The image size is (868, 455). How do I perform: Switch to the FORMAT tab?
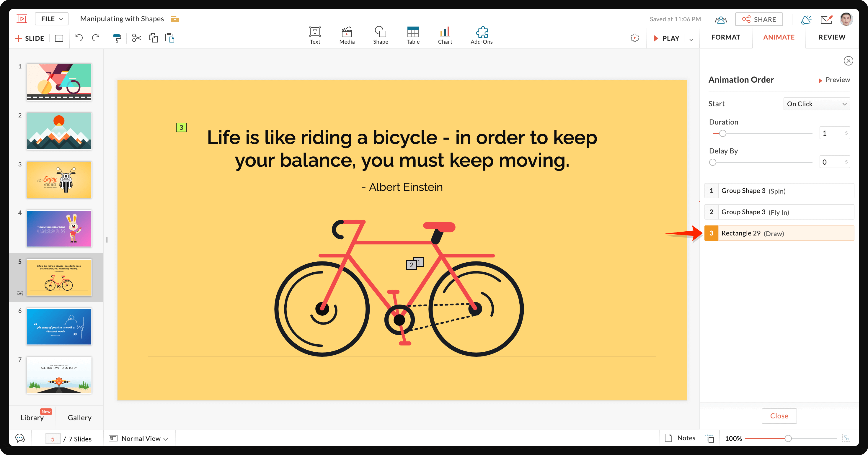coord(725,37)
